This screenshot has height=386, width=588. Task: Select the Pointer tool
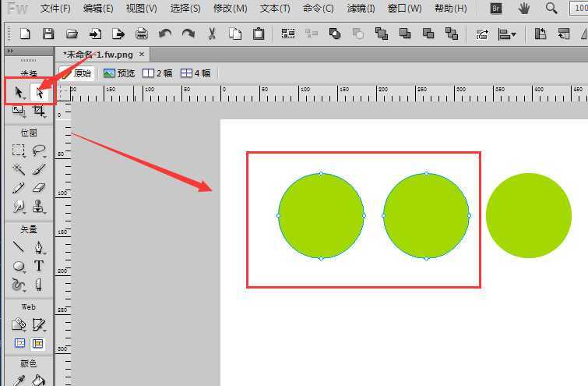tap(19, 94)
